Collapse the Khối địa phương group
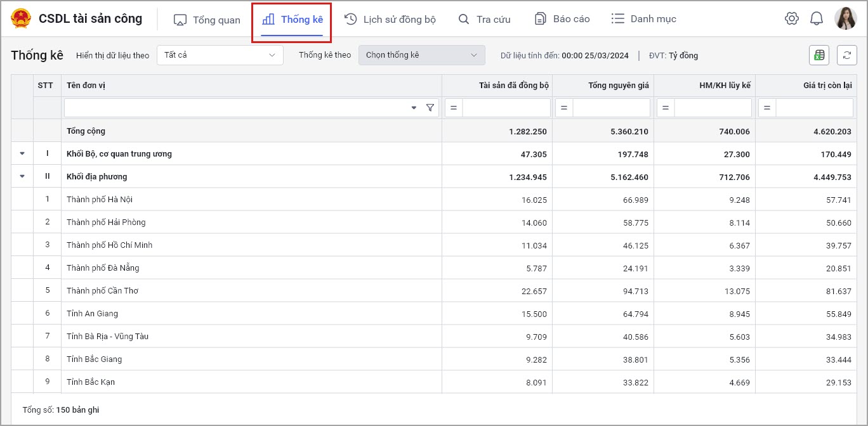Screen dimensions: 868x426 tap(22, 176)
